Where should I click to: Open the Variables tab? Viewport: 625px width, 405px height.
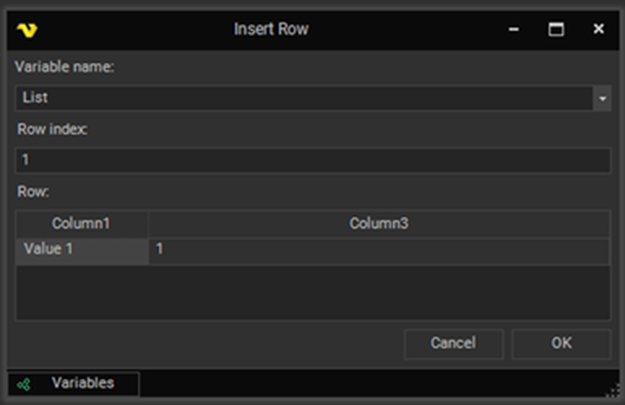tap(74, 383)
